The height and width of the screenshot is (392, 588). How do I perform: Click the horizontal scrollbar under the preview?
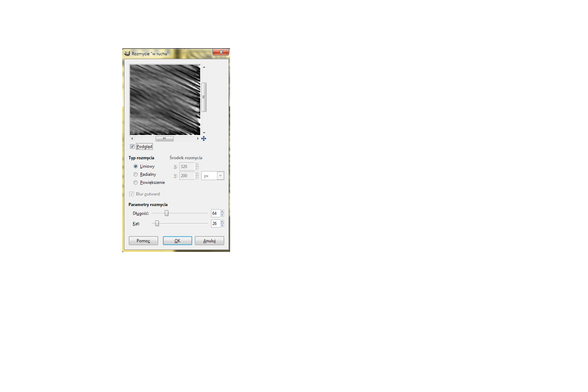pyautogui.click(x=164, y=139)
